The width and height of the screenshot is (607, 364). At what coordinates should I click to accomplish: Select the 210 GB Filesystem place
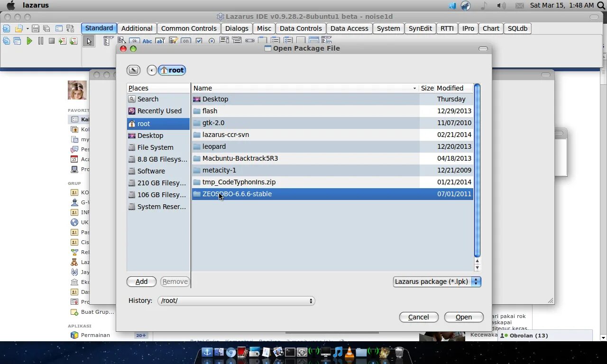pos(158,183)
